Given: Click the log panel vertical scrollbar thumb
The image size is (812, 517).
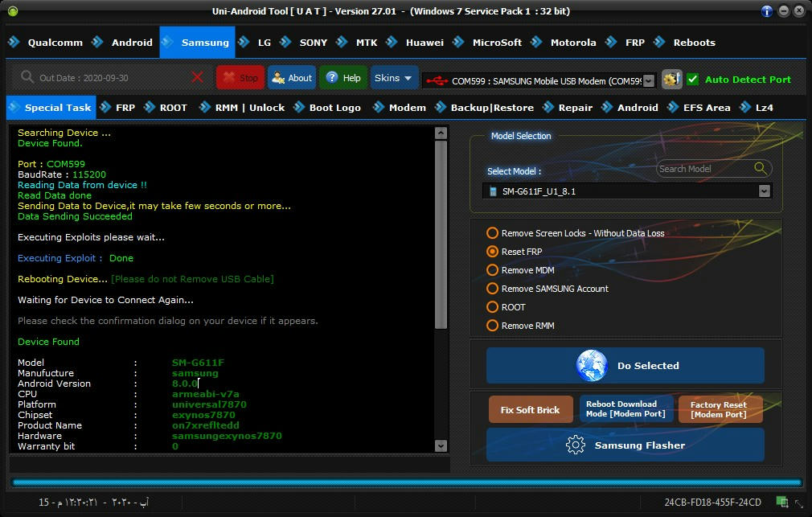Looking at the screenshot, I should coord(441,234).
